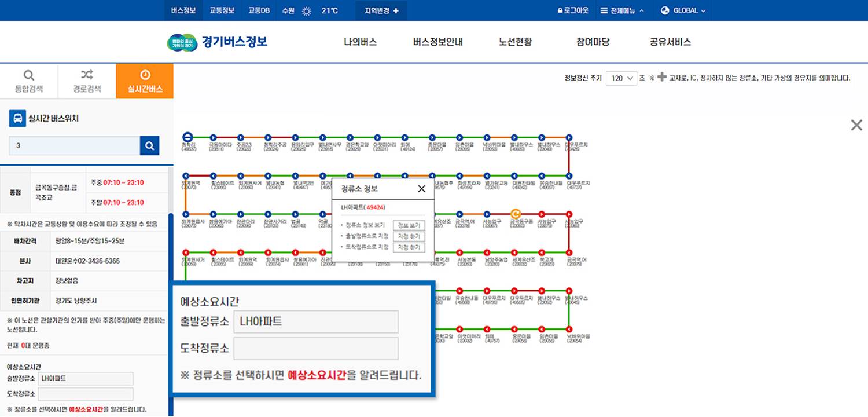Click the 지역변경 plus button
This screenshot has width=868, height=417.
pyautogui.click(x=381, y=10)
